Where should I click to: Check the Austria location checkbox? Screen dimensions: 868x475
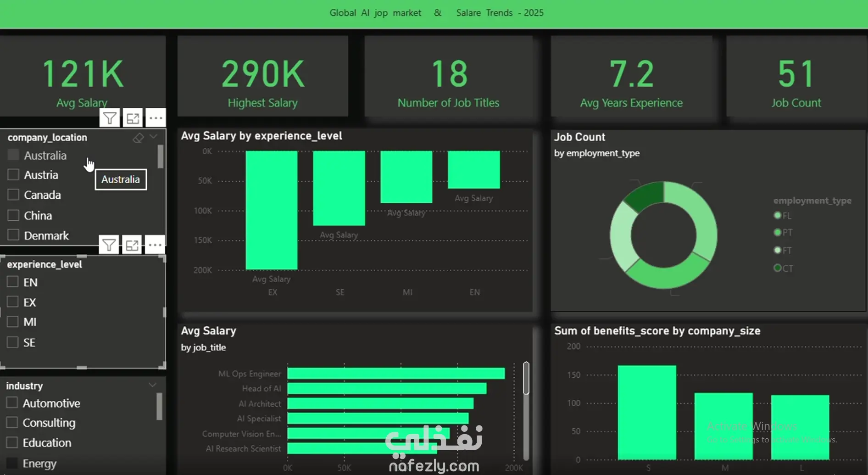coord(13,174)
